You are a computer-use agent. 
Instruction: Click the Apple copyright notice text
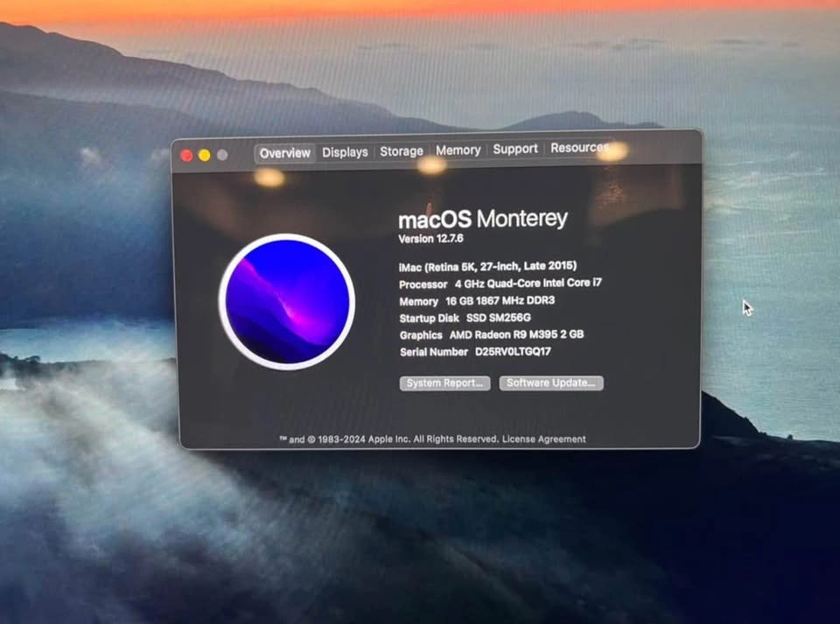tap(388, 439)
